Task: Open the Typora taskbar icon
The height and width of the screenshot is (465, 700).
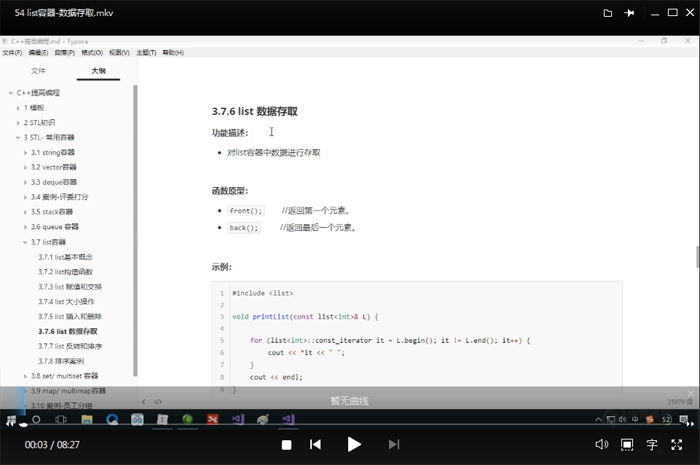Action: click(x=162, y=419)
